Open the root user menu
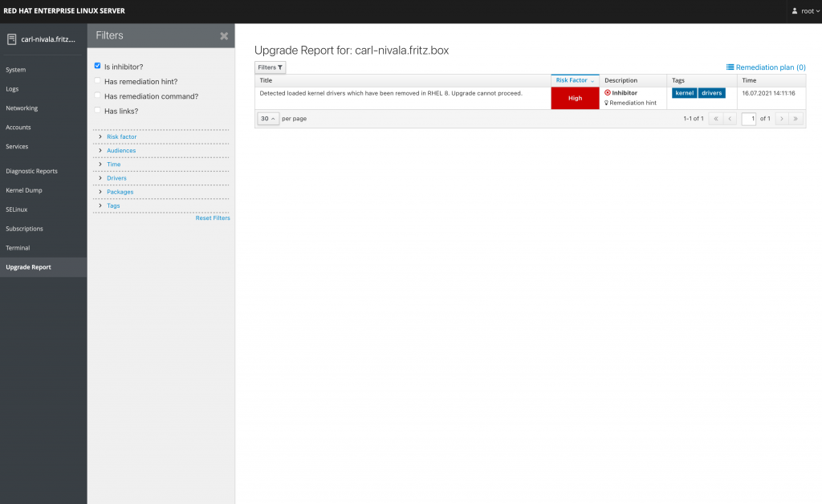The width and height of the screenshot is (822, 504). click(x=805, y=11)
